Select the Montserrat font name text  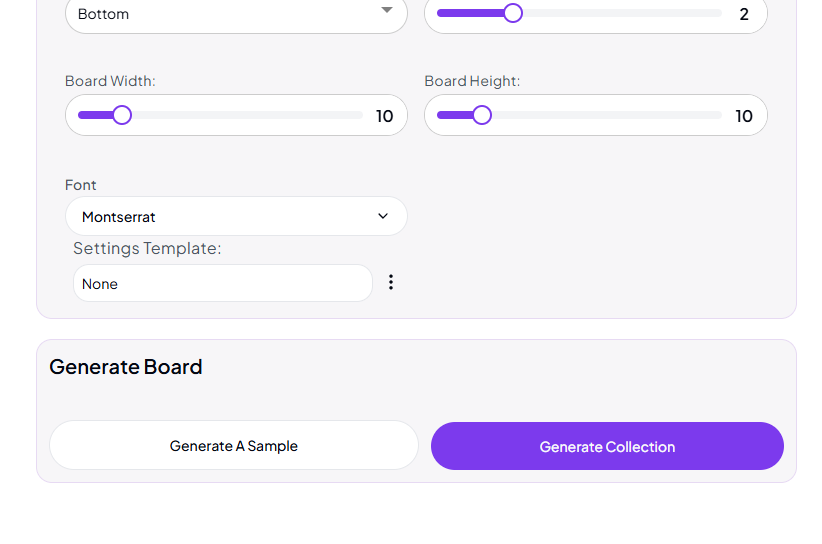coord(119,217)
